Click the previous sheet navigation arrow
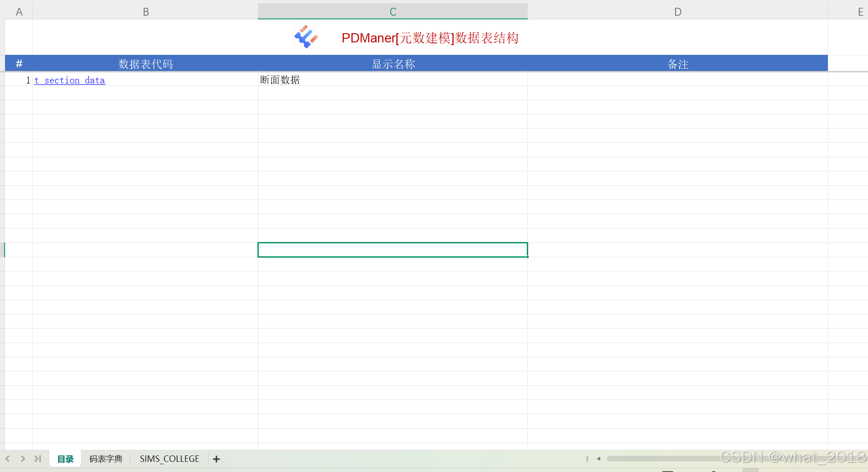 (8, 459)
